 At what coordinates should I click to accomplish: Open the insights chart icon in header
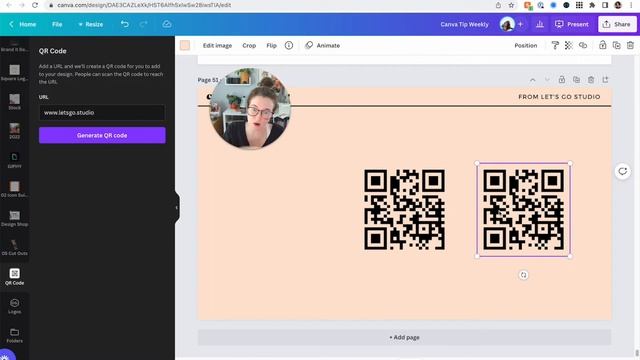pyautogui.click(x=540, y=24)
